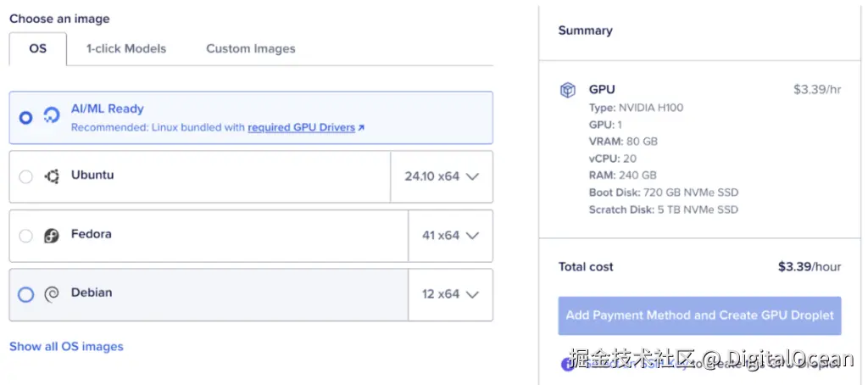Viewport: 868px width, 385px height.
Task: Click the Ubuntu logo icon
Action: tap(52, 176)
